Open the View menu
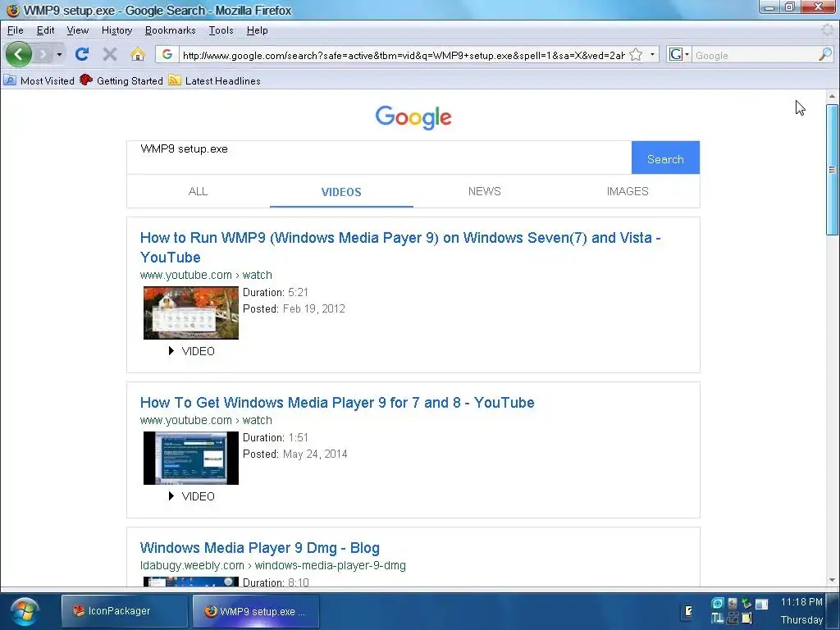Viewport: 840px width, 630px height. pos(78,30)
